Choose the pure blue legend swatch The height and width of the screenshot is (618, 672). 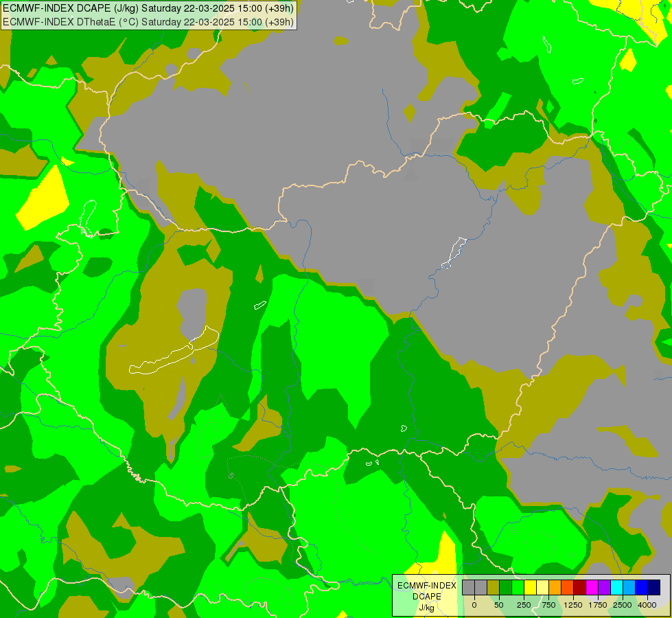click(x=641, y=587)
